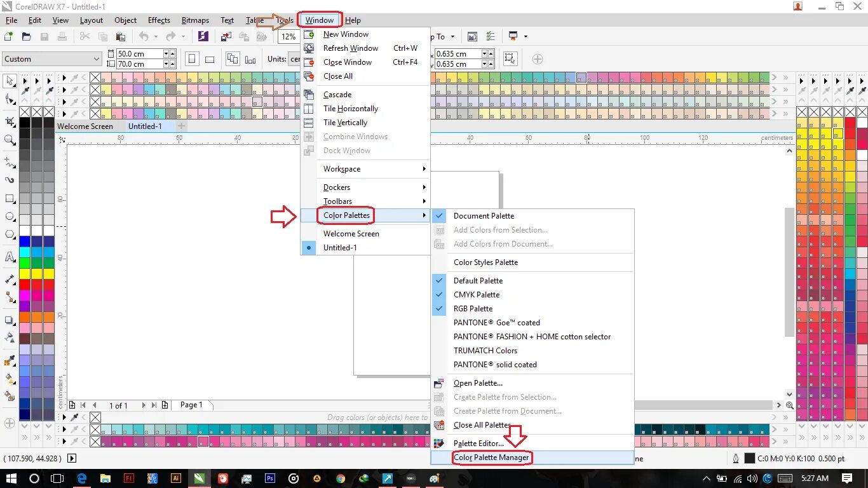Choose Cascade in the Window menu
This screenshot has height=488, width=868.
(365, 95)
